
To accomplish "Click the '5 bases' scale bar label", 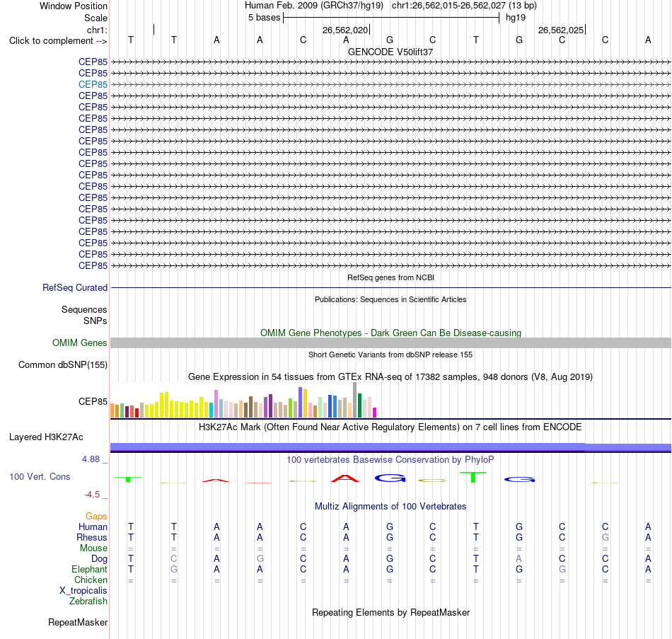I will tap(264, 18).
